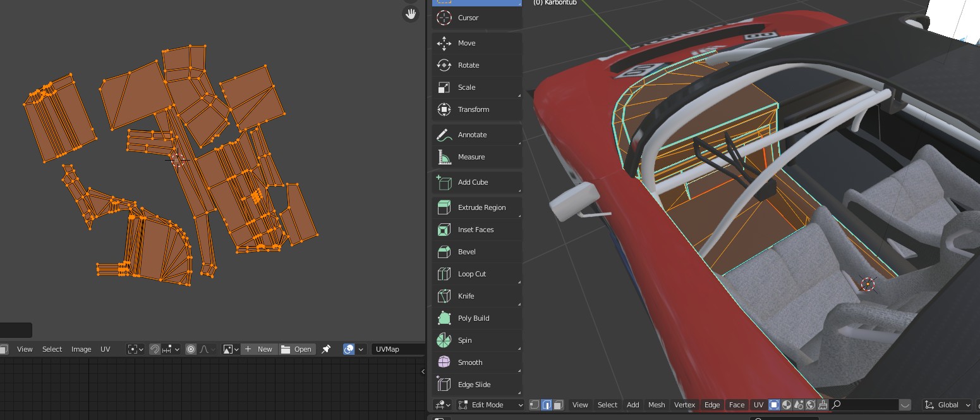Switch to edge select mode in 3D viewport
980x420 pixels.
point(547,405)
